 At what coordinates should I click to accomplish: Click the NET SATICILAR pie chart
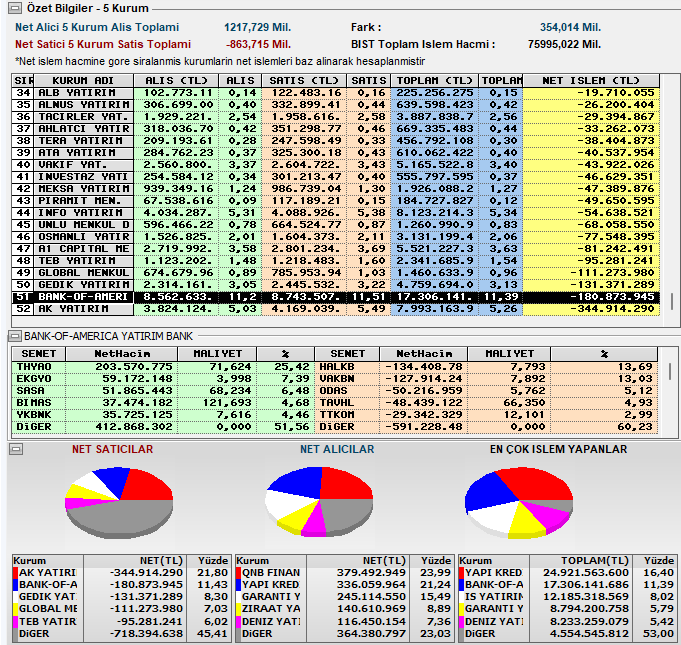click(x=119, y=503)
